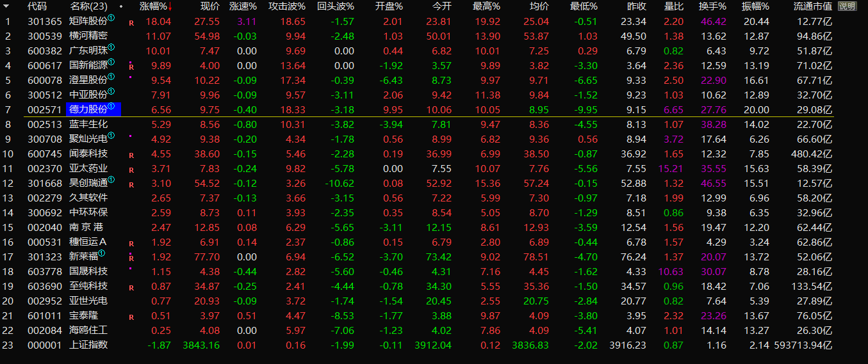Select the 横河精密 stock name

point(88,36)
